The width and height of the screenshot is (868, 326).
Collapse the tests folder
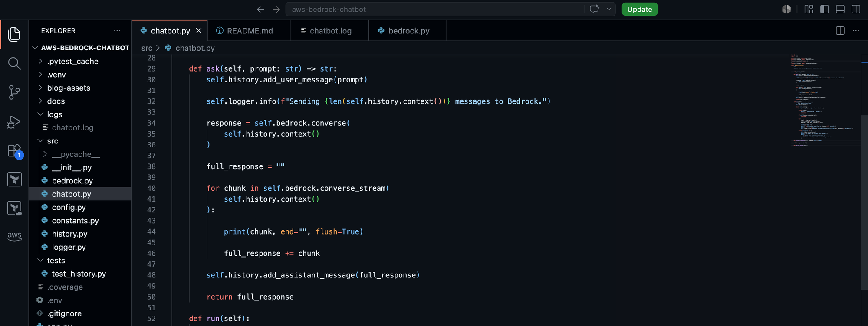pyautogui.click(x=80, y=260)
